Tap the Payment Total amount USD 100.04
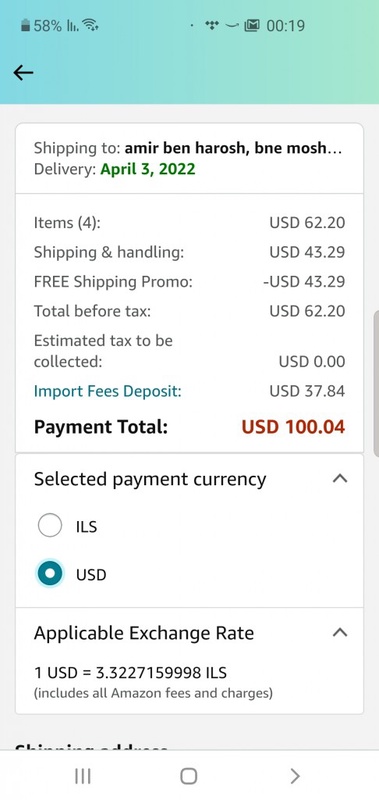 [x=293, y=427]
